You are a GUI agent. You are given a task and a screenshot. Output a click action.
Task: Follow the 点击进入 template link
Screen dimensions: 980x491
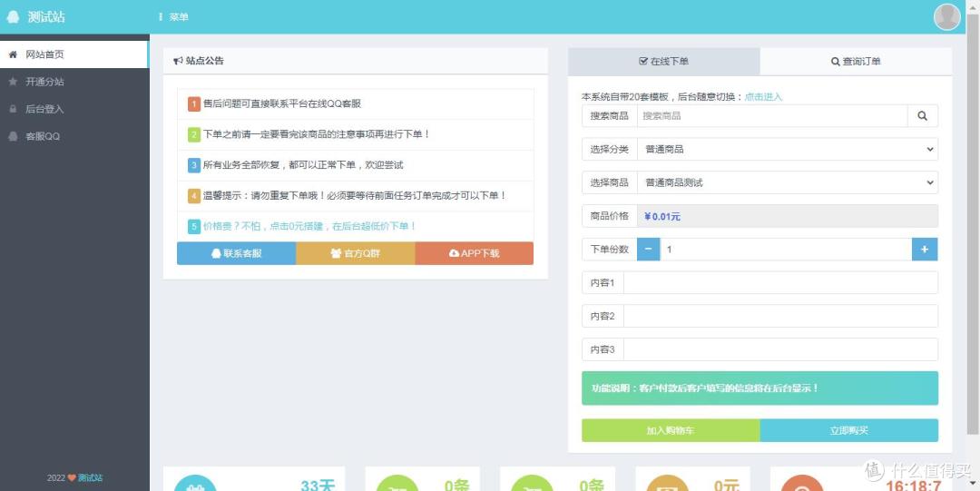point(763,97)
